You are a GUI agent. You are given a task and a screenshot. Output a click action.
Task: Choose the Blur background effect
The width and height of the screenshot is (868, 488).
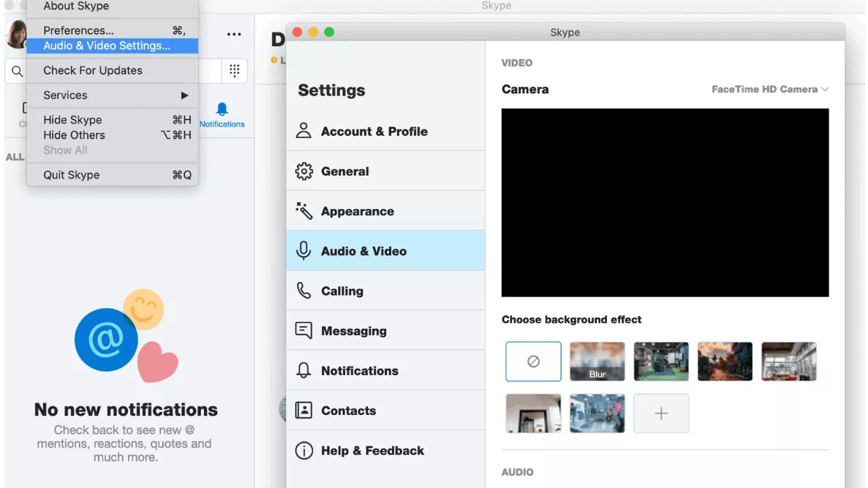click(x=597, y=361)
